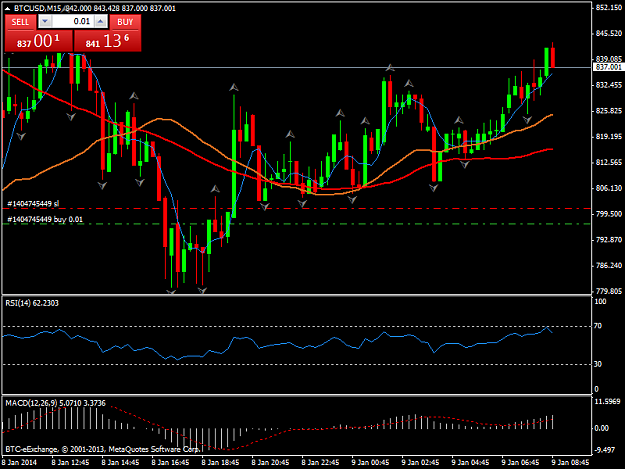Viewport: 625px width, 469px height.
Task: Click the 8 Jan 20:45 time axis label
Action: (271, 463)
